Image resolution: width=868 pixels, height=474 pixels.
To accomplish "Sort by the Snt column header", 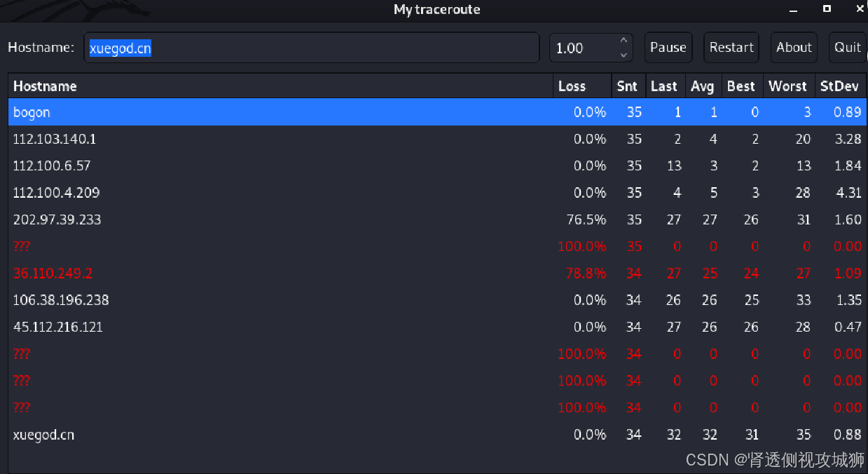I will point(628,86).
